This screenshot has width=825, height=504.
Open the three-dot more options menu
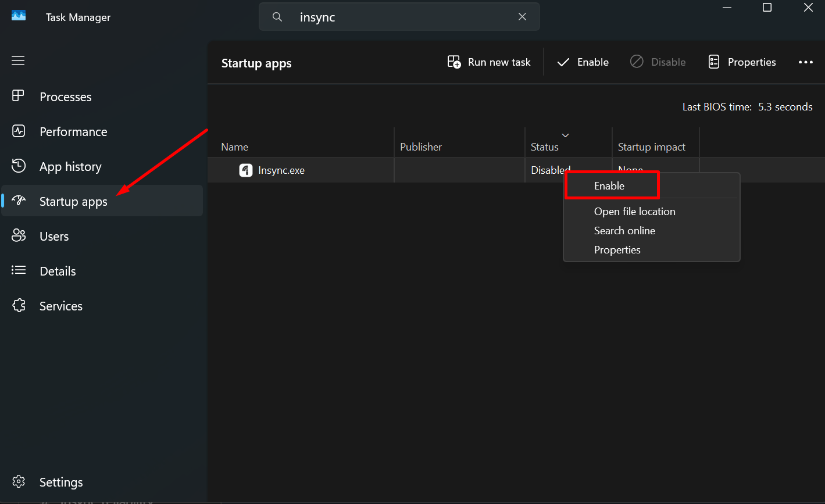(806, 62)
